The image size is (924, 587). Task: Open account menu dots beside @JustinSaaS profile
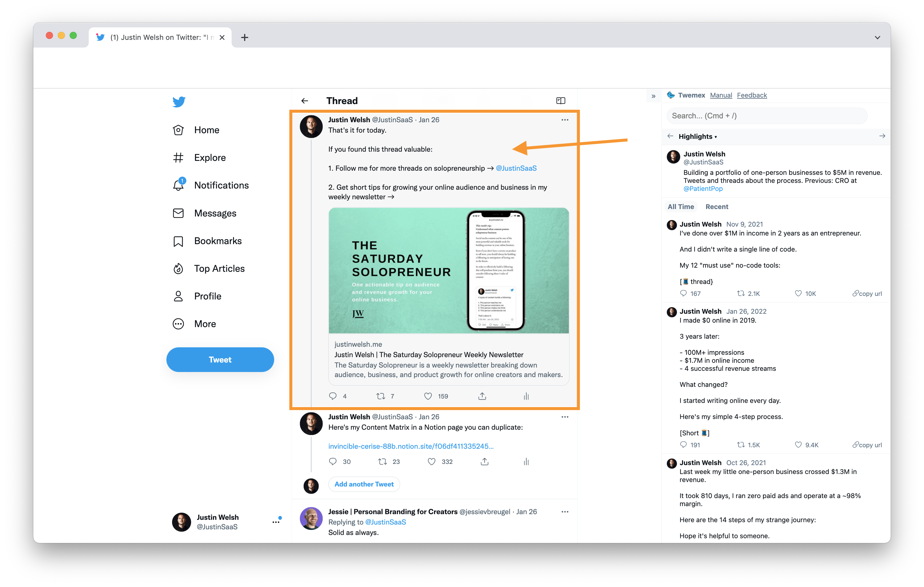click(276, 522)
